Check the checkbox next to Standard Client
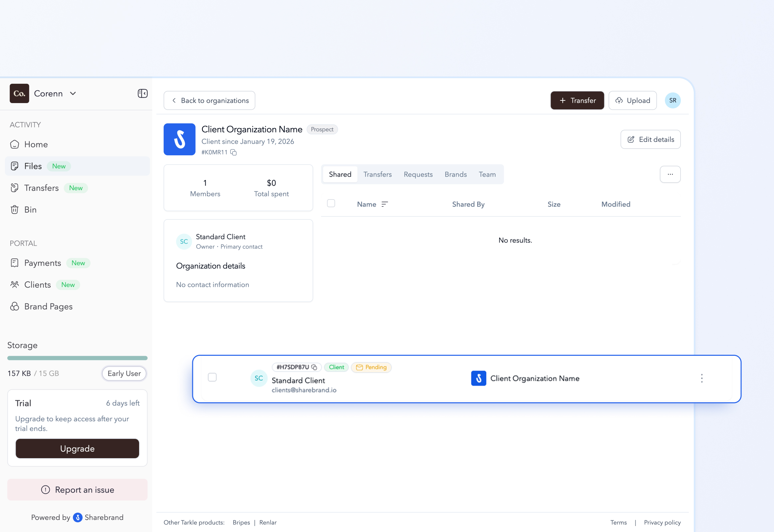Image resolution: width=774 pixels, height=532 pixels. pos(213,377)
